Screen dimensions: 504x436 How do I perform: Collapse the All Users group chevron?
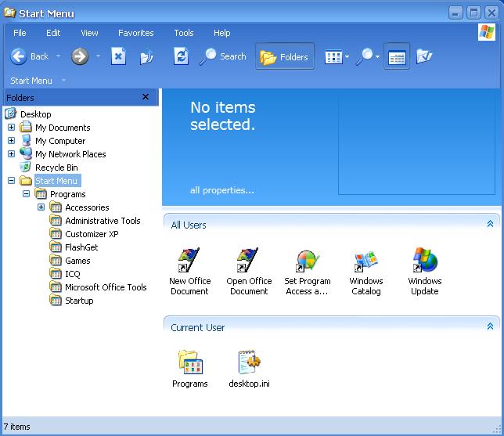(490, 224)
